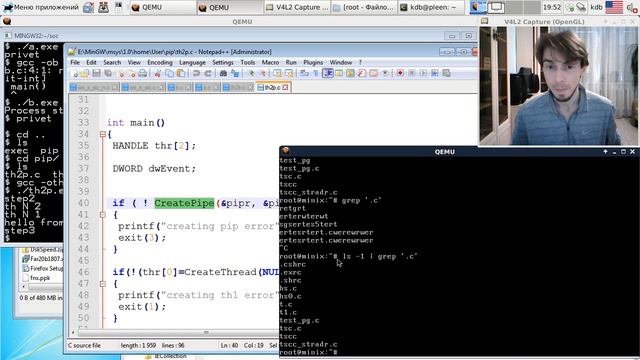
Task: Open the View menu in Notepad++
Action: tap(134, 62)
